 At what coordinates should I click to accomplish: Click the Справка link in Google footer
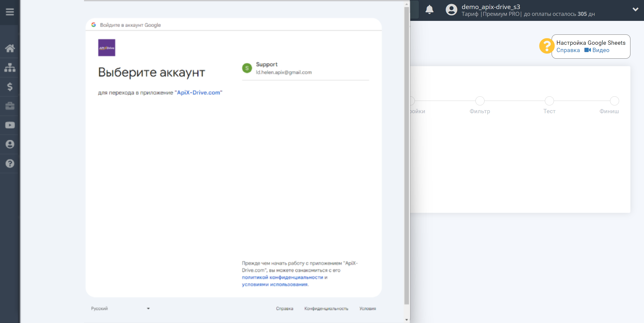coord(285,308)
